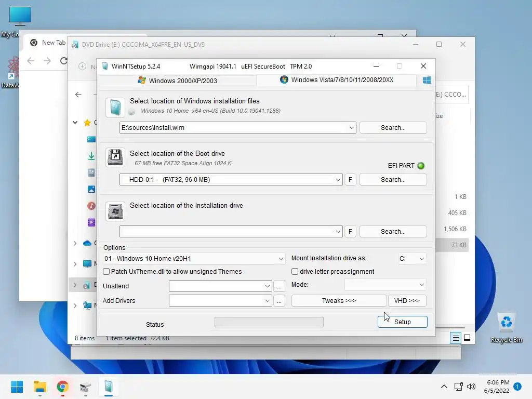532x399 pixels.
Task: Open File Explorer from the taskbar
Action: pos(39,387)
